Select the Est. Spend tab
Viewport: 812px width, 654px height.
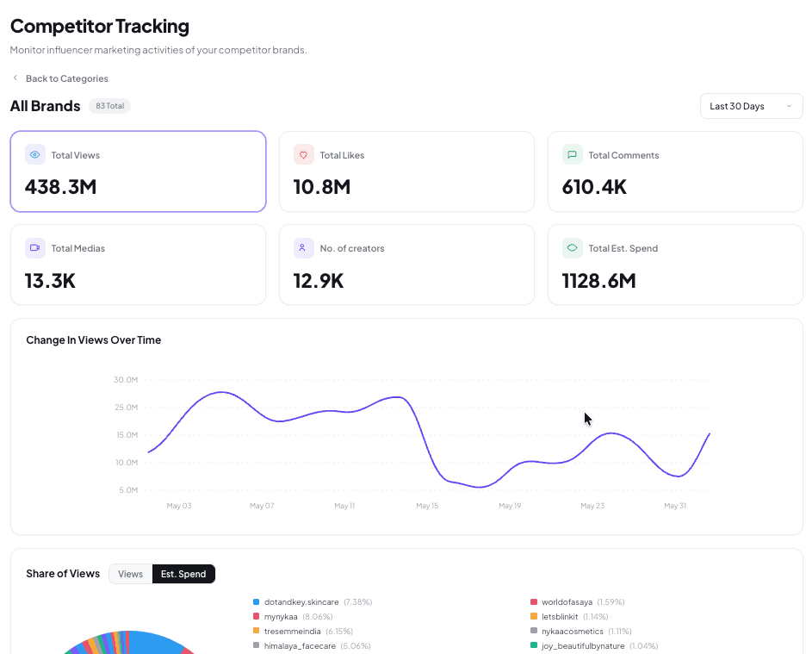point(183,574)
